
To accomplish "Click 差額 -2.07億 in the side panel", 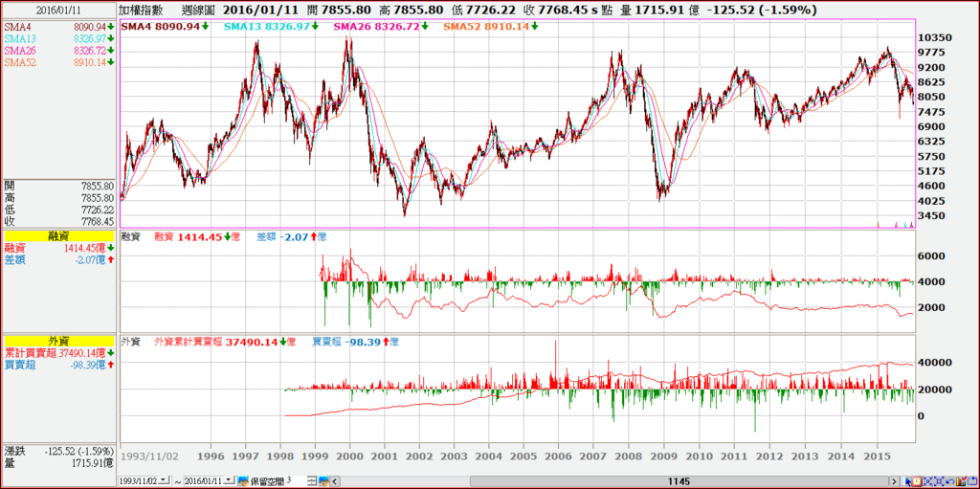I will tap(57, 259).
